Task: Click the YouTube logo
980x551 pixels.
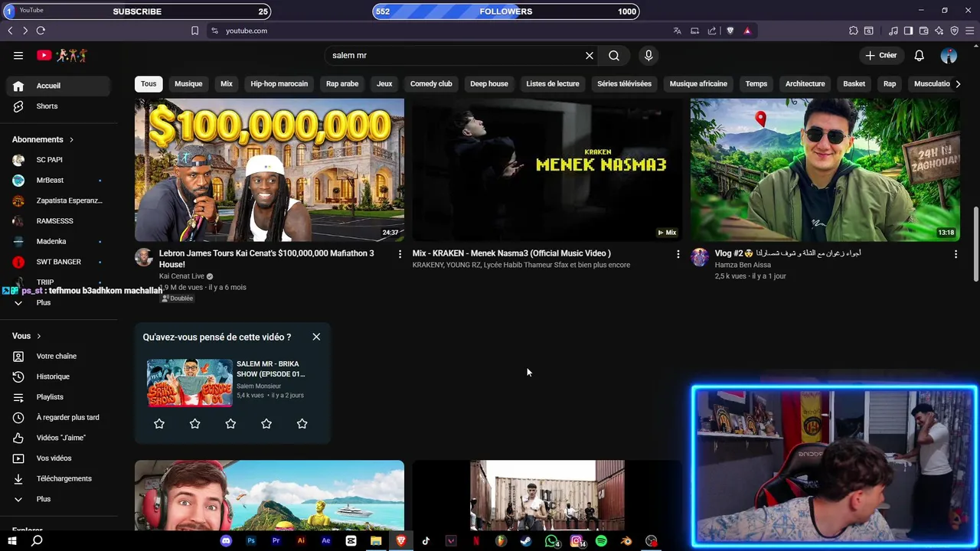Action: (61, 55)
